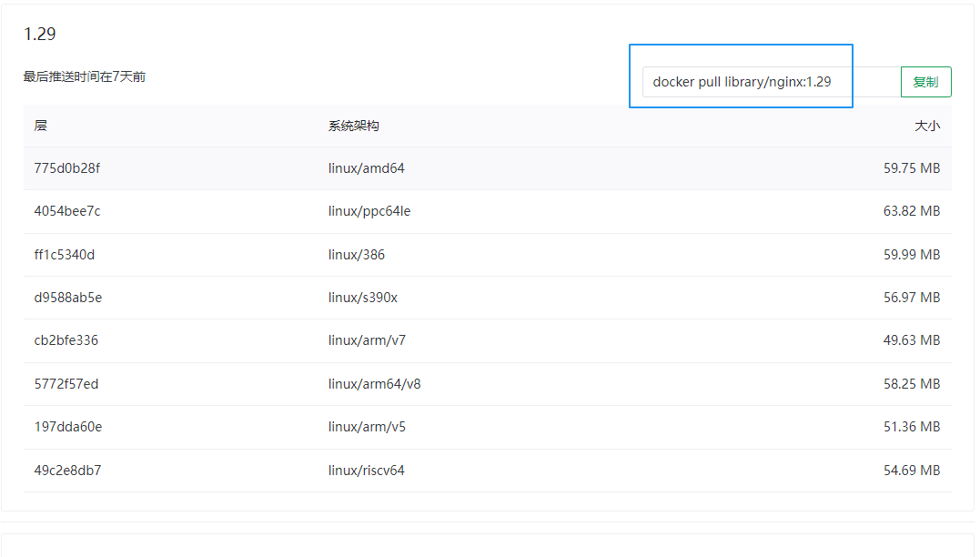
Task: Click the linux/riscv64 architecture cell
Action: [367, 471]
